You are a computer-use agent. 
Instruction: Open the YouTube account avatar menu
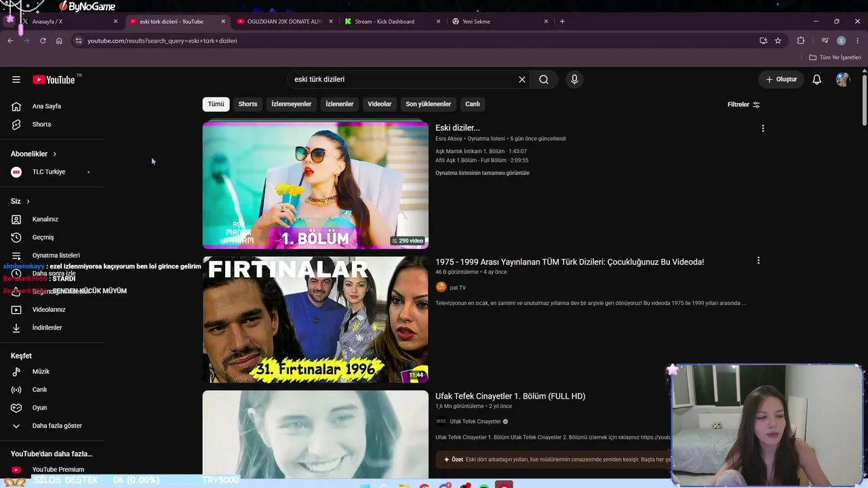(843, 79)
